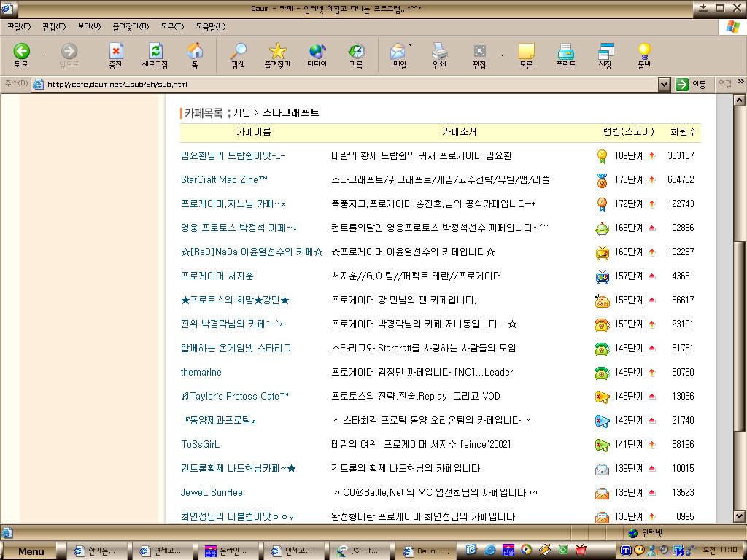Expand the 연결 links chevron
The height and width of the screenshot is (560, 747).
pyautogui.click(x=741, y=82)
